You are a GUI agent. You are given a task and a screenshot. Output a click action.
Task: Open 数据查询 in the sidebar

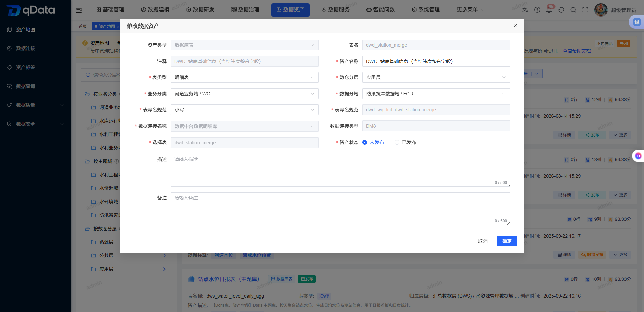tap(26, 86)
